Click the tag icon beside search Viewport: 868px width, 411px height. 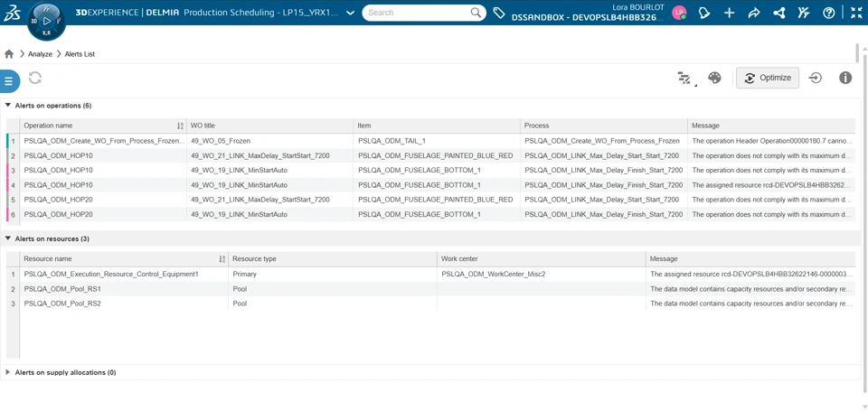coord(499,13)
